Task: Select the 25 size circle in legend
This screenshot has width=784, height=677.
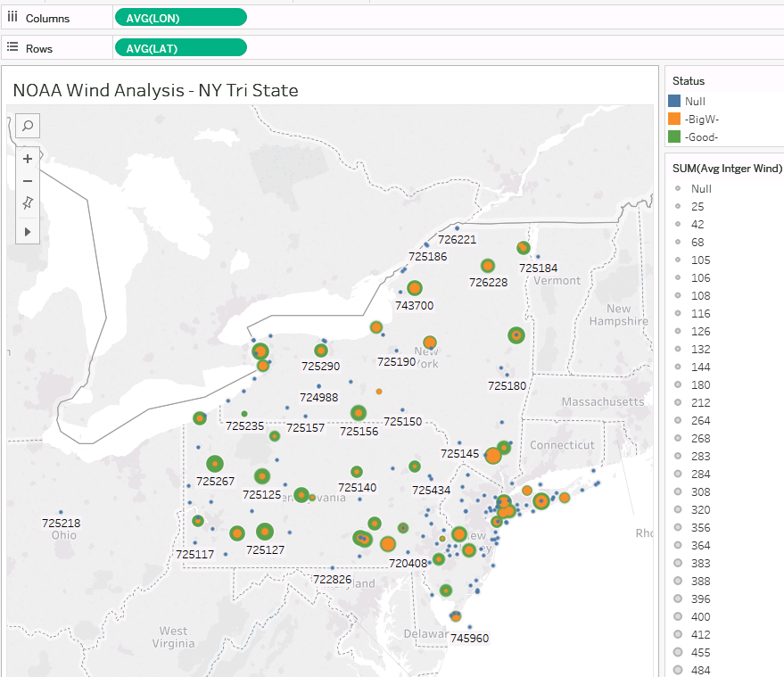Action: [679, 206]
